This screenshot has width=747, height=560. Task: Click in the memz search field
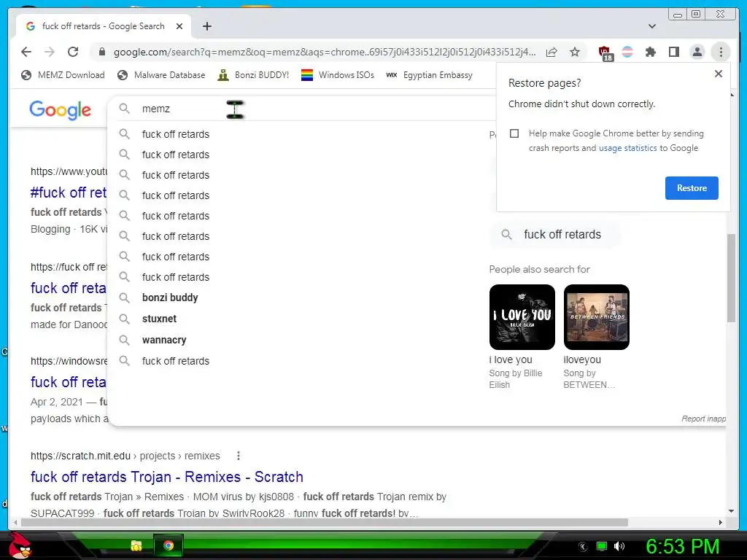(x=305, y=109)
